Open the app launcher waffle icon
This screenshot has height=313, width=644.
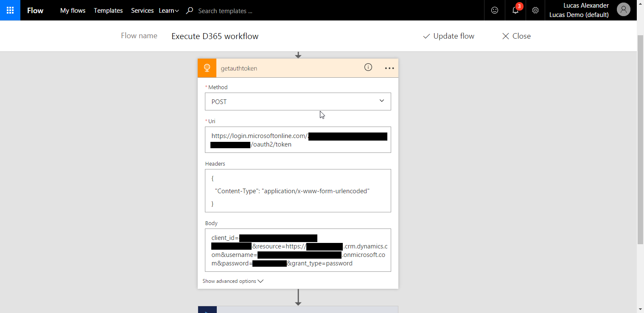pyautogui.click(x=10, y=10)
